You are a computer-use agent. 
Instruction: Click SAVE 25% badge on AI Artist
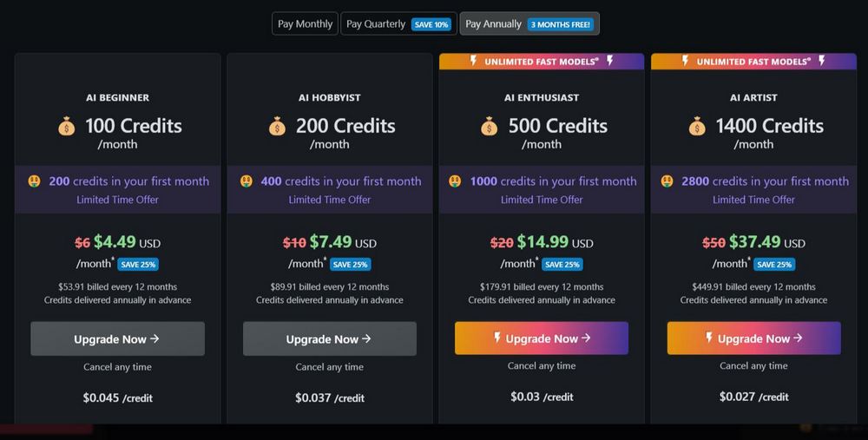coord(774,265)
